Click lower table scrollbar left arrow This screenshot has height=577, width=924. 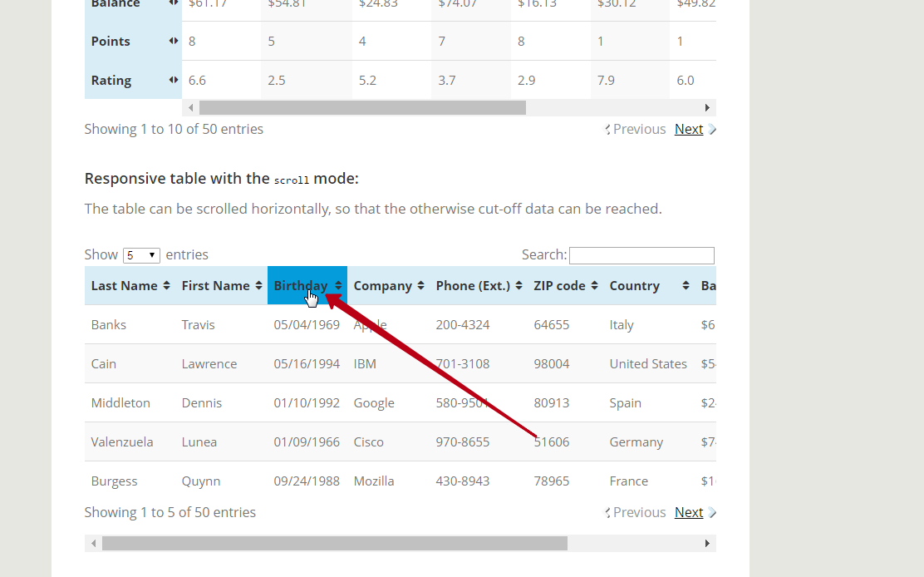(x=93, y=543)
